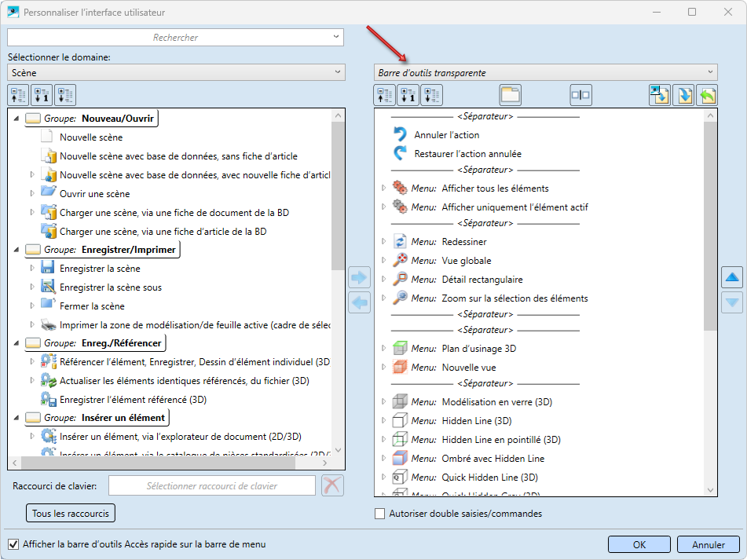Click the Plan d'usinage 3D green cube icon
Viewport: 747px width, 560px height.
point(400,348)
